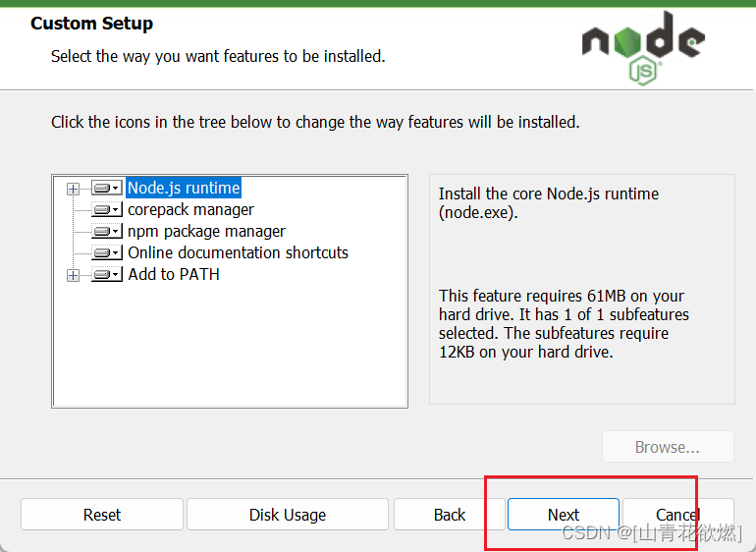Image resolution: width=756 pixels, height=552 pixels.
Task: Click the Add to PATH drive icon
Action: pyautogui.click(x=106, y=275)
